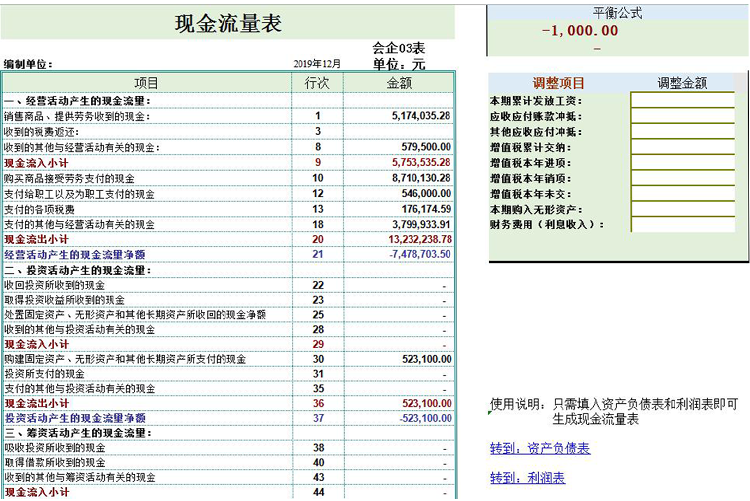Viewport: 750px width, 501px height.
Task: Select the row 购买商品接受劳务支付的现金
Action: [228, 178]
